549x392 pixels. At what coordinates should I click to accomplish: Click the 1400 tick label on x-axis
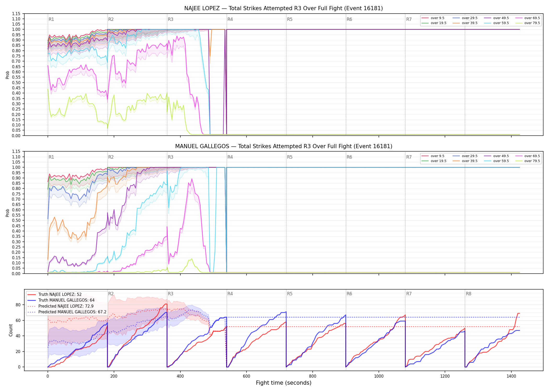point(511,376)
